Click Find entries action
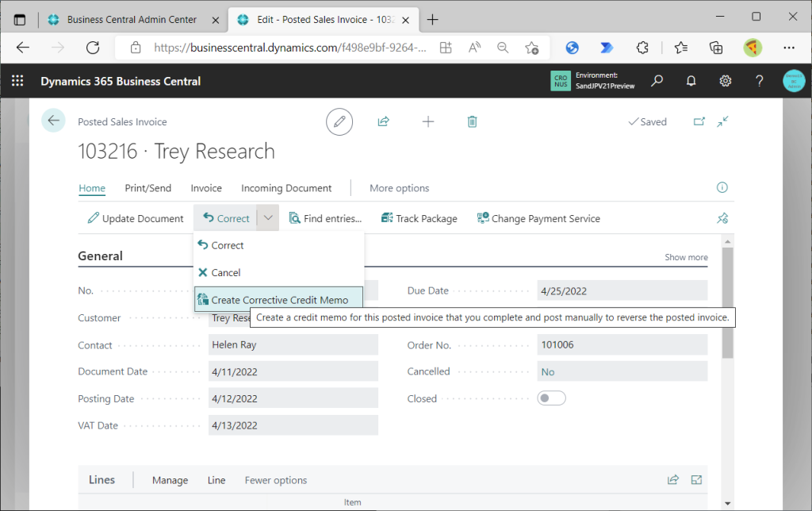Viewport: 812px width, 511px height. click(325, 218)
